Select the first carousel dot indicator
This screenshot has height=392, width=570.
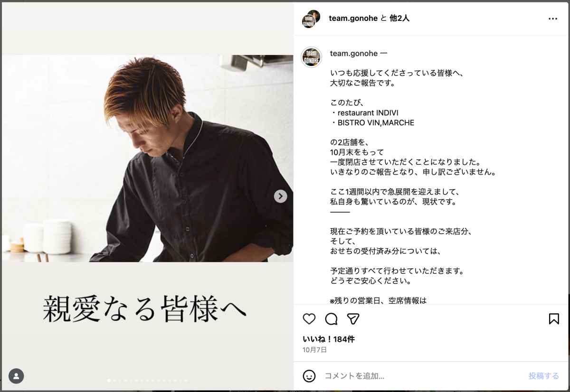coord(109,380)
